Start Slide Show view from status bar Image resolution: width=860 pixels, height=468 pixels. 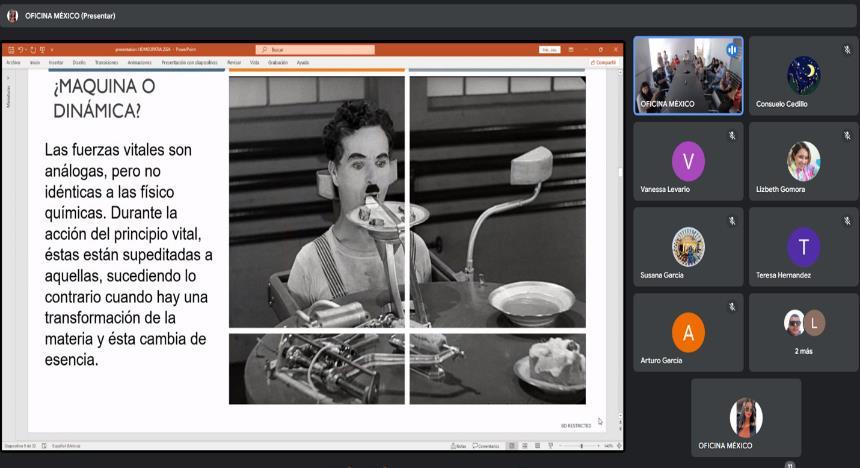click(551, 446)
